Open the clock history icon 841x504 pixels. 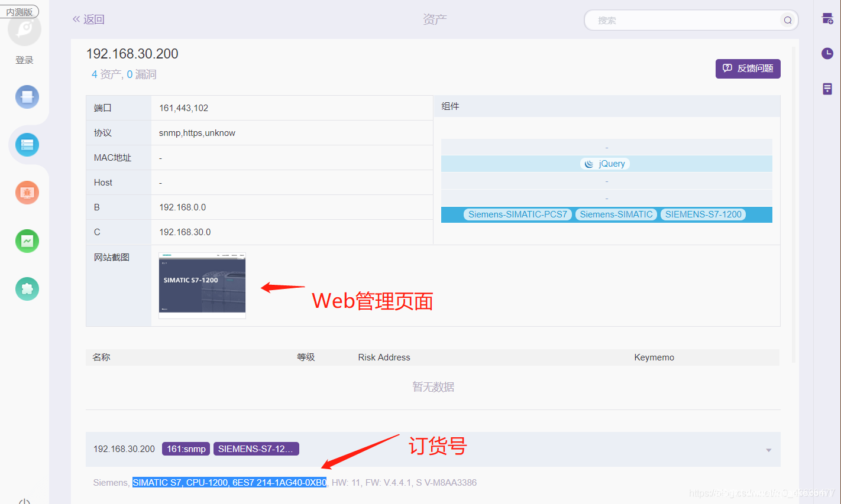click(827, 54)
